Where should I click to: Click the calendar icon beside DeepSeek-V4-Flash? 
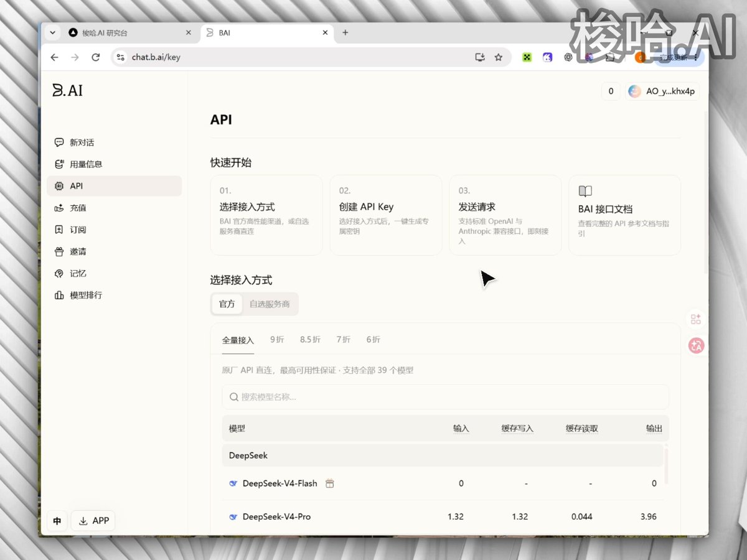tap(330, 483)
